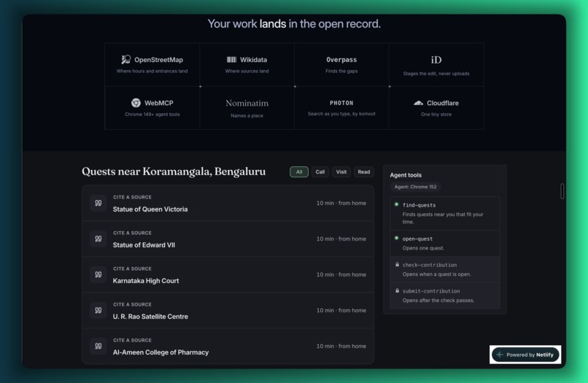Click 'Finds the gaps' caption
Image resolution: width=588 pixels, height=383 pixels.
[341, 71]
